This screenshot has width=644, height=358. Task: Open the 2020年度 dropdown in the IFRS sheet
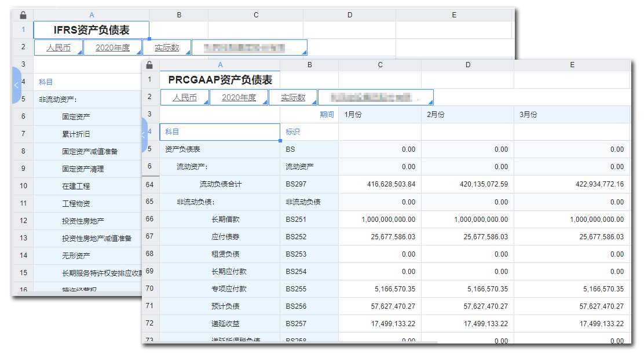pos(112,48)
